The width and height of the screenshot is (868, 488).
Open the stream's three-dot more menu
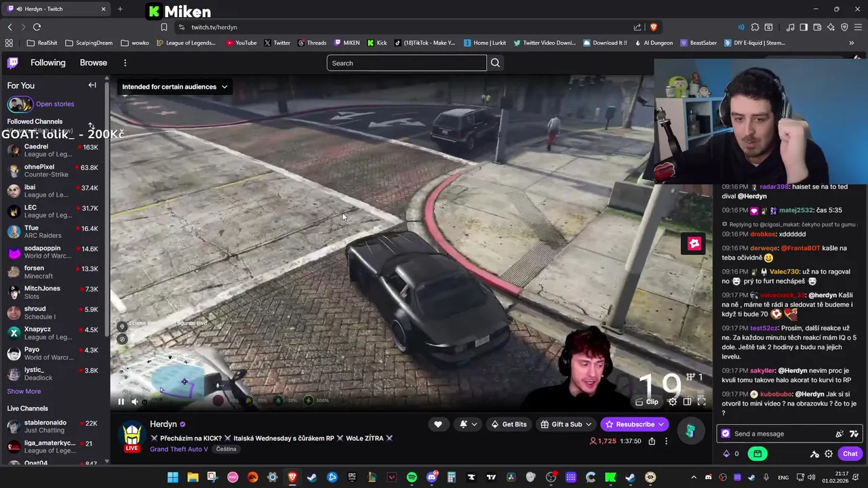point(666,441)
